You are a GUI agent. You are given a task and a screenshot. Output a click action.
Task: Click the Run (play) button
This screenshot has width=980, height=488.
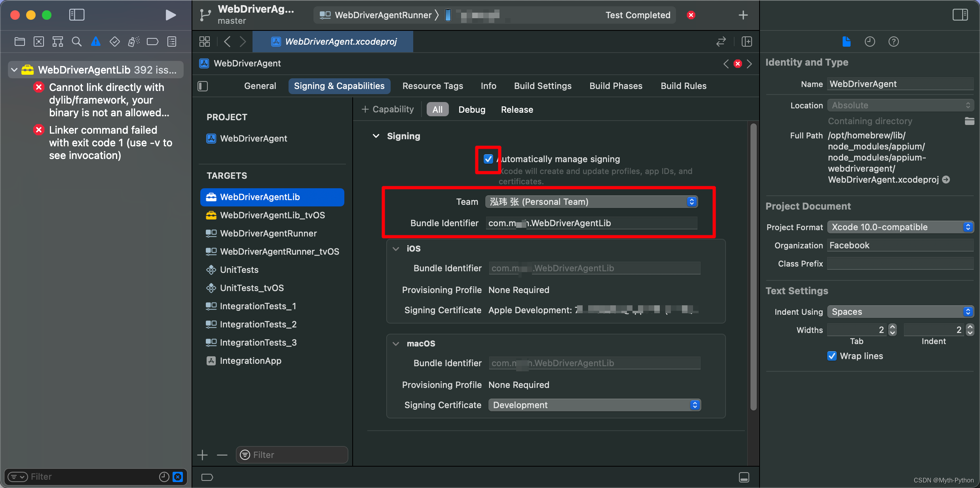[170, 15]
